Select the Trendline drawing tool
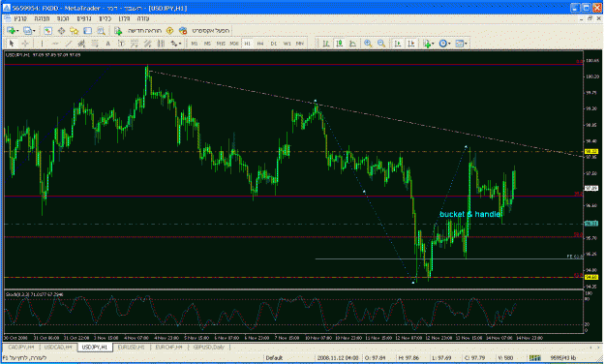Screen dimensions: 605x364 click(69, 44)
